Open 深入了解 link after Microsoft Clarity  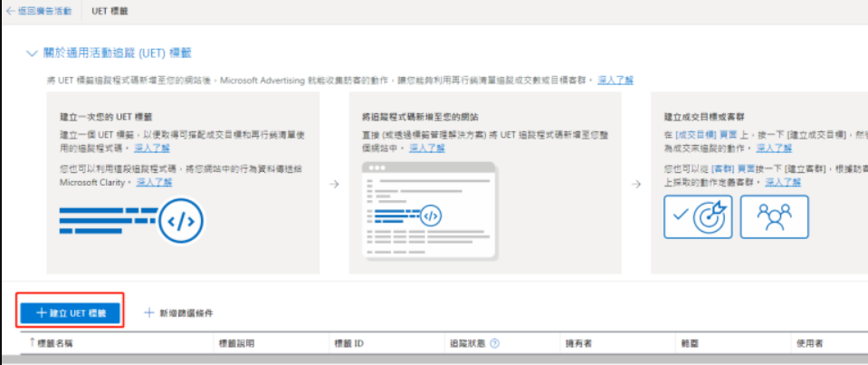155,182
